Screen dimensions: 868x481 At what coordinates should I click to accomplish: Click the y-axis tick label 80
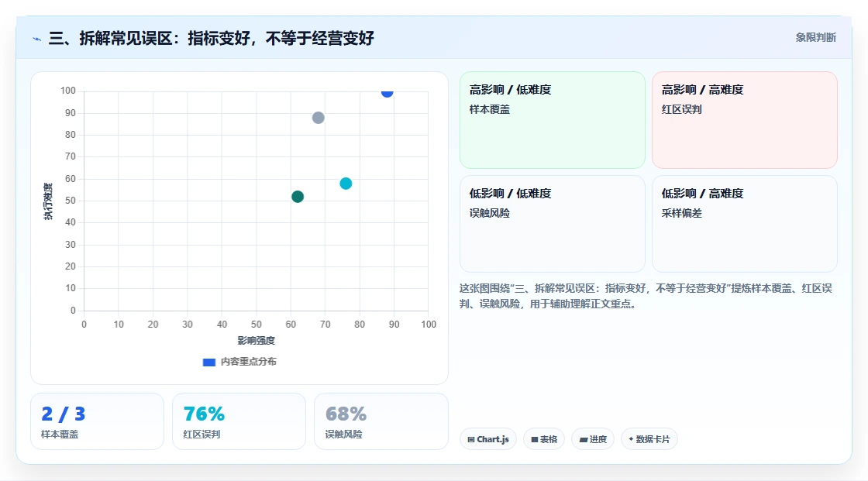click(71, 135)
